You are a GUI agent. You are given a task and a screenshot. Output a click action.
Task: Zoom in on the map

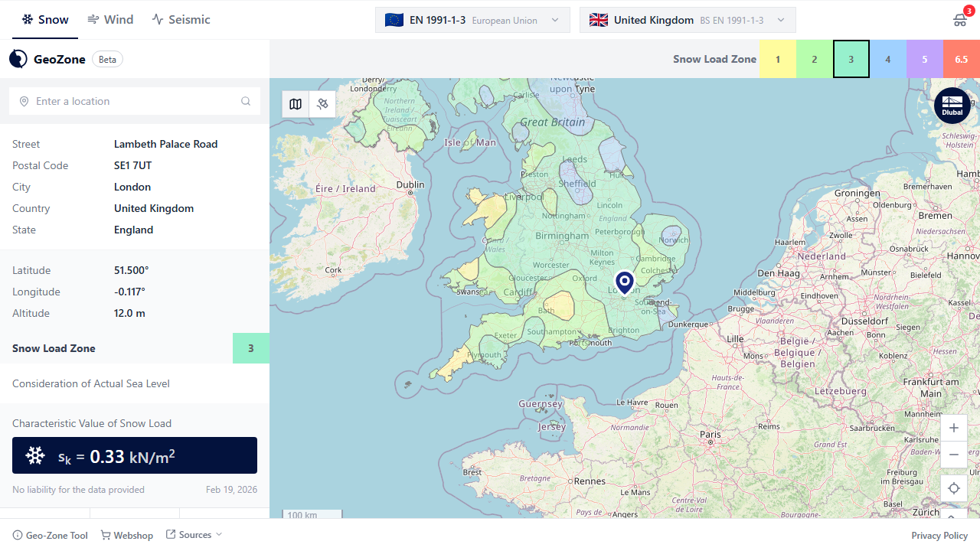point(953,428)
